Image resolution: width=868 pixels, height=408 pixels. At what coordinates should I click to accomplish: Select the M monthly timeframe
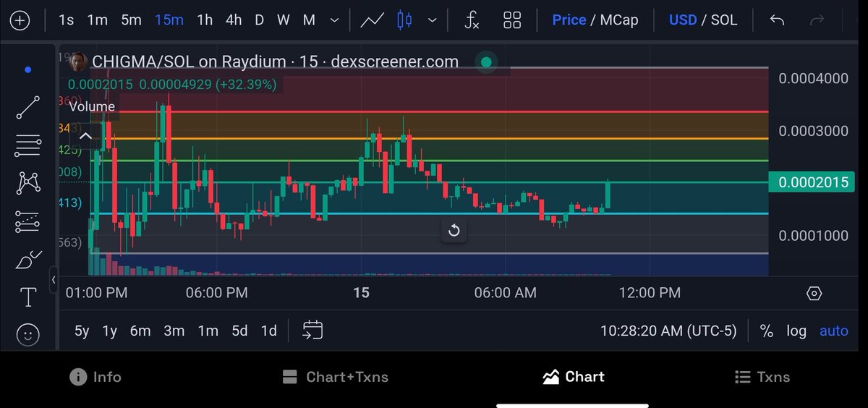click(309, 20)
